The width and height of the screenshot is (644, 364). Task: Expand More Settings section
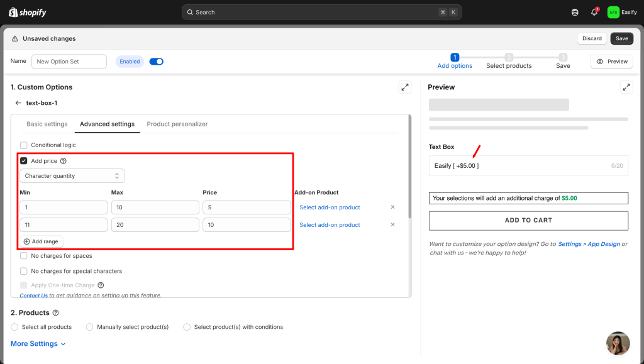(x=38, y=344)
